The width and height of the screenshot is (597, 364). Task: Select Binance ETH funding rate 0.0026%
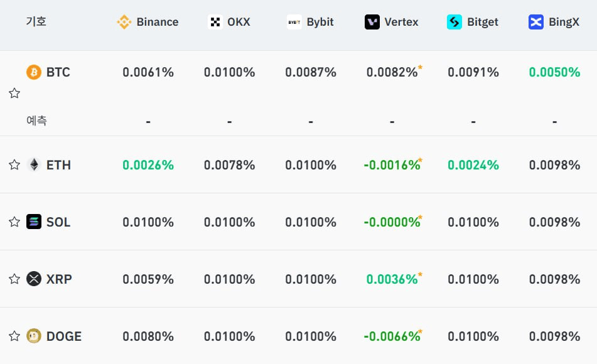(148, 165)
